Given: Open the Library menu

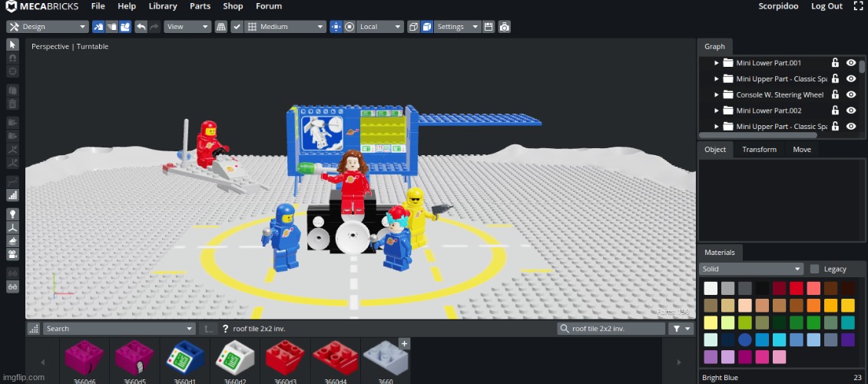Looking at the screenshot, I should pyautogui.click(x=163, y=6).
